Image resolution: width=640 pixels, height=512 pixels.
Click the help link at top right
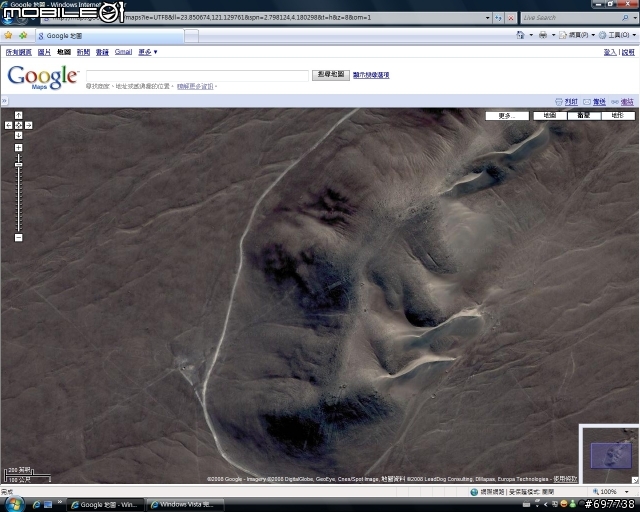(x=628, y=52)
